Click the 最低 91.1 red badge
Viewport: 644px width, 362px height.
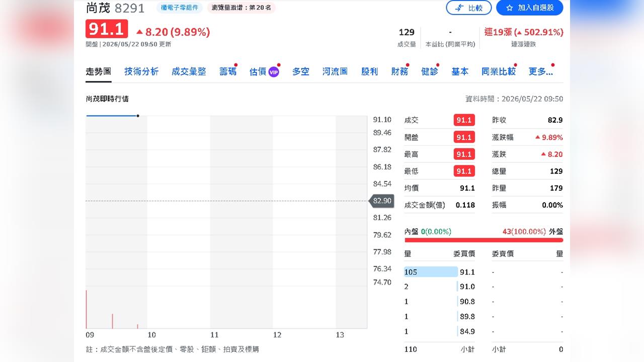[464, 171]
